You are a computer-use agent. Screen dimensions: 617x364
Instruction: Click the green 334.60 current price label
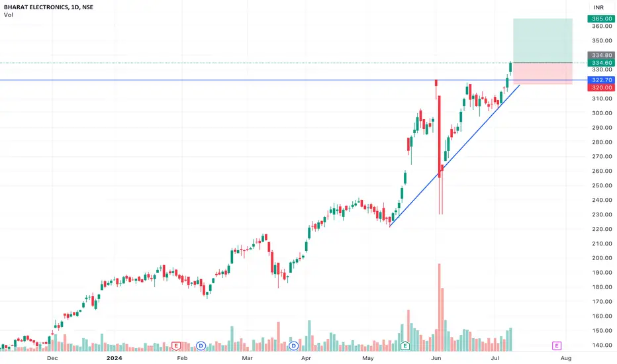pos(601,63)
